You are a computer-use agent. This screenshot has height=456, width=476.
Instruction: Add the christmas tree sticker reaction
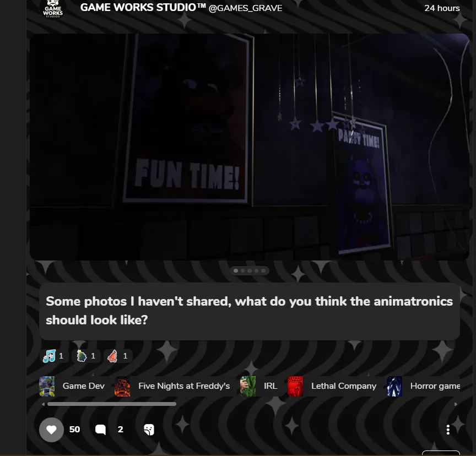[86, 356]
